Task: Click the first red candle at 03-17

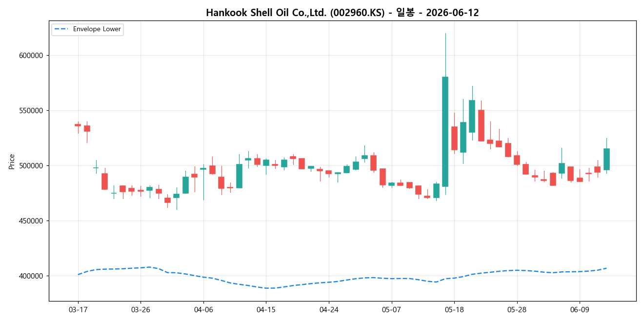Action: coord(78,125)
